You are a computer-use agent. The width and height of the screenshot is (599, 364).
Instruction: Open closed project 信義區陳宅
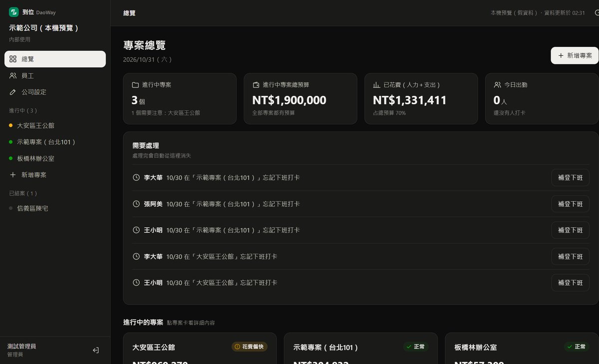coord(55,208)
